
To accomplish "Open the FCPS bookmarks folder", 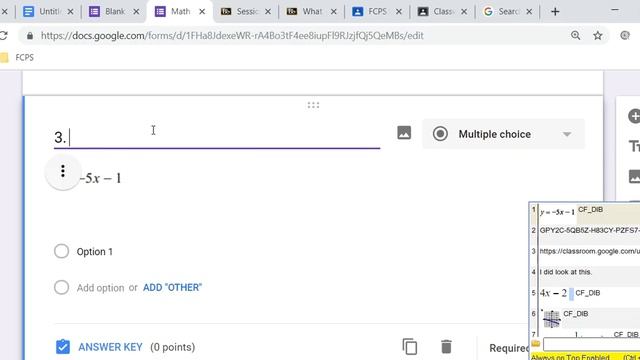I will coord(17,58).
